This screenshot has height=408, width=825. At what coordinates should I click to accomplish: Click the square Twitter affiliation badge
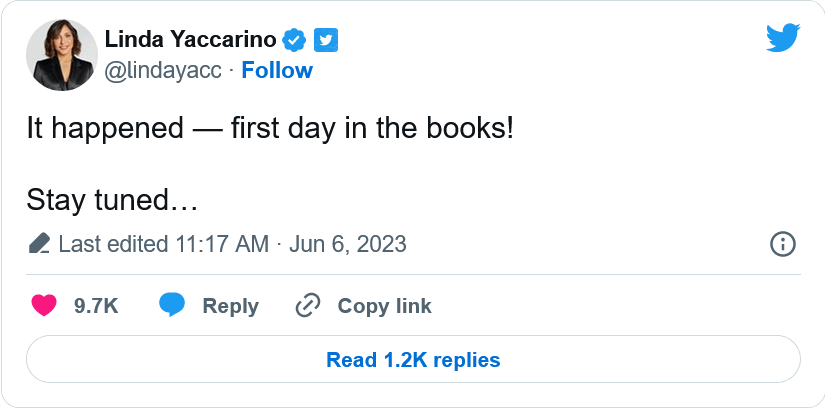point(326,40)
